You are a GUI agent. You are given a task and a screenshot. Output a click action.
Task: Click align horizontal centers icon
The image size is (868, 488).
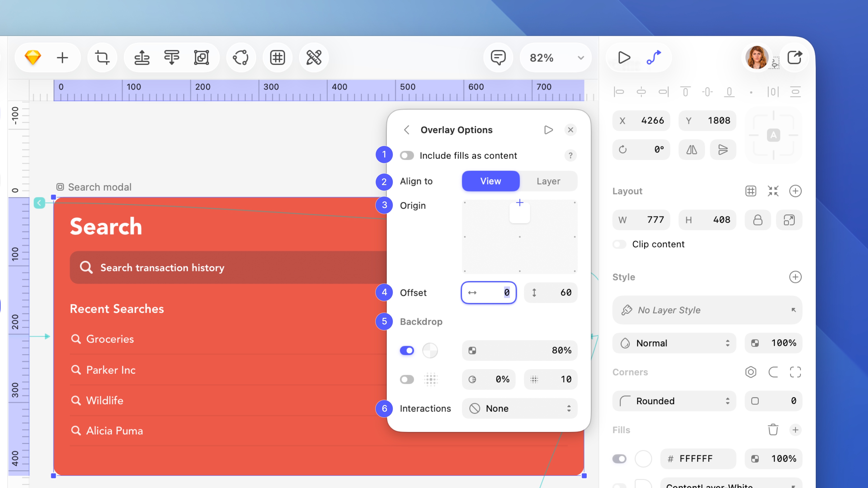(641, 91)
